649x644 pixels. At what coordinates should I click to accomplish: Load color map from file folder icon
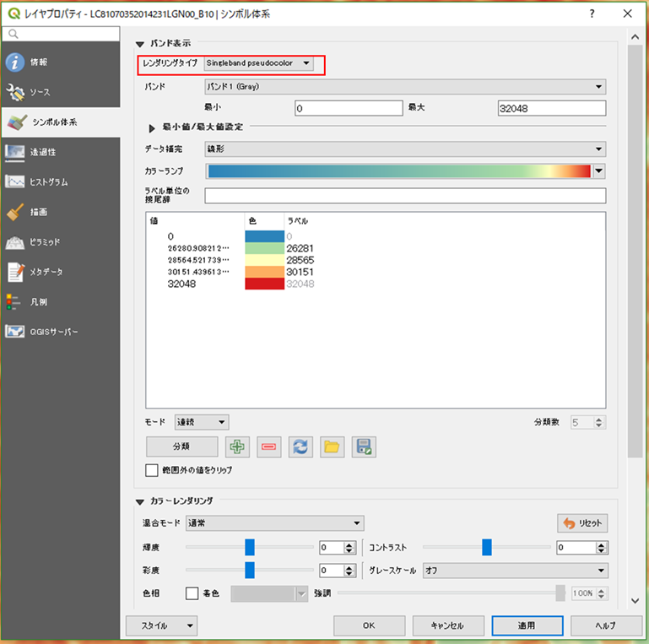pos(332,447)
